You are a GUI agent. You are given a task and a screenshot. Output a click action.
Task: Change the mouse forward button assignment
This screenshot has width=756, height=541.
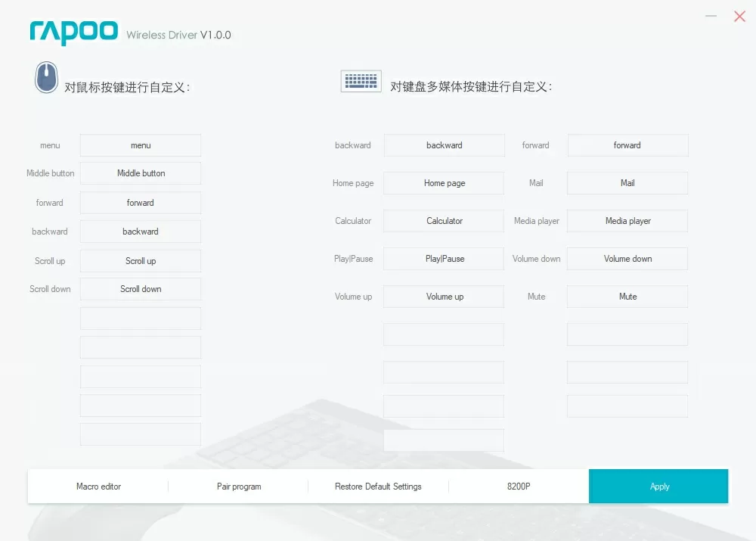141,203
